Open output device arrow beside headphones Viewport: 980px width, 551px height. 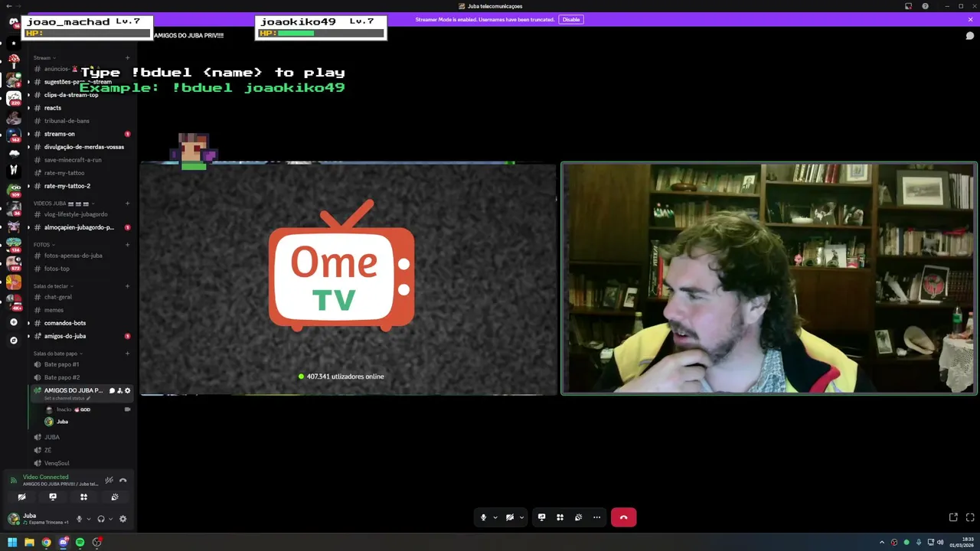(110, 519)
